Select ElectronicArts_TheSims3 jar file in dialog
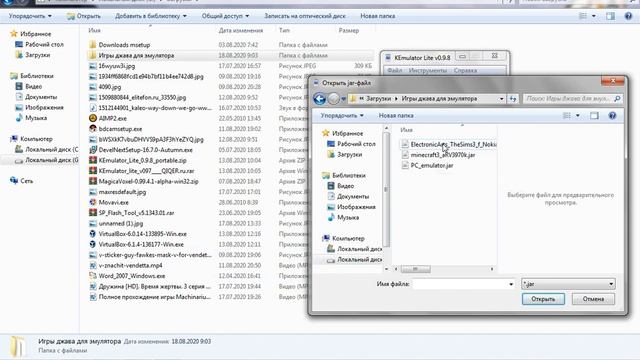The width and height of the screenshot is (640, 360). tap(449, 144)
